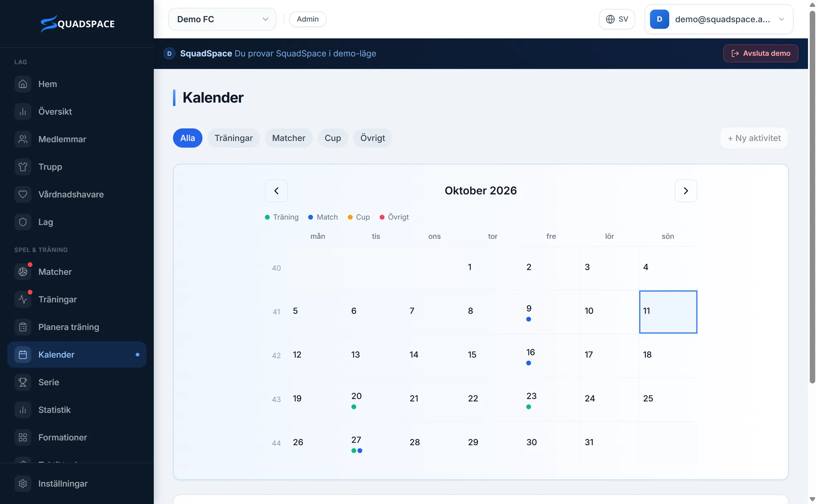The height and width of the screenshot is (504, 817).
Task: Open the Serie trophy icon
Action: coord(23,382)
